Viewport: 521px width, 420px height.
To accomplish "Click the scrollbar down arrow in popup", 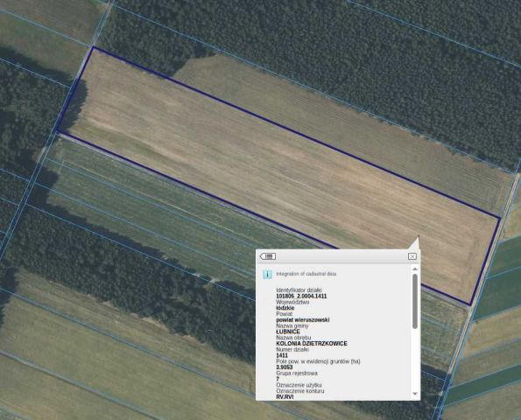I will point(415,394).
